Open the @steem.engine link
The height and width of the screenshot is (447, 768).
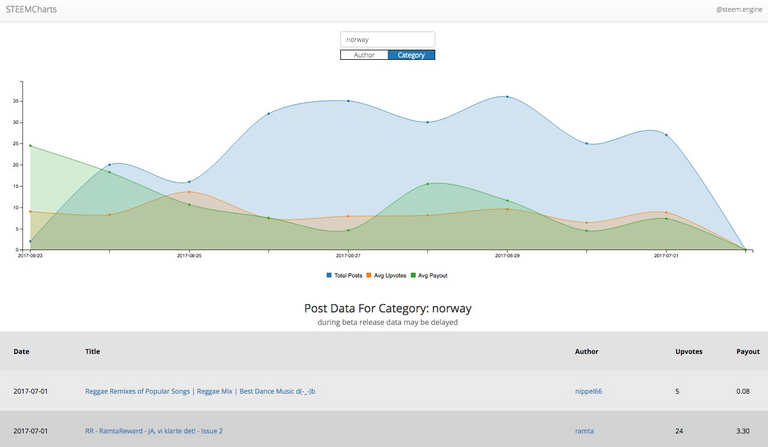click(x=738, y=10)
